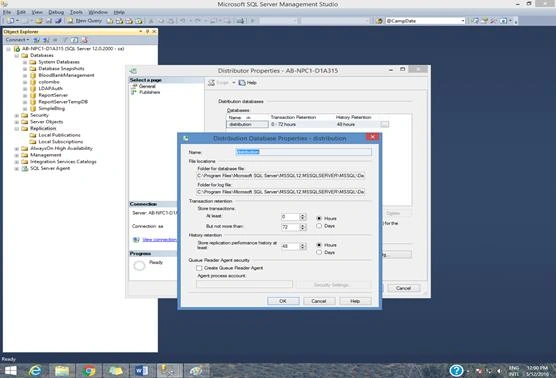Collapse the AB-NPC1-D1A315 server node

point(9,49)
